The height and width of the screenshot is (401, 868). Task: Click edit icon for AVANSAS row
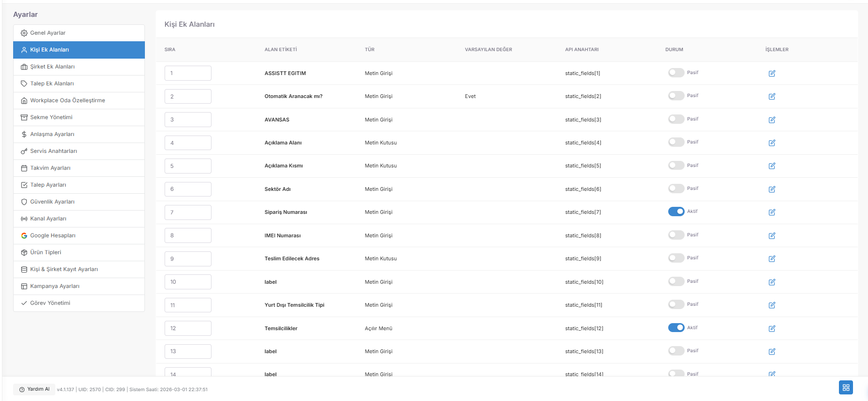point(772,120)
